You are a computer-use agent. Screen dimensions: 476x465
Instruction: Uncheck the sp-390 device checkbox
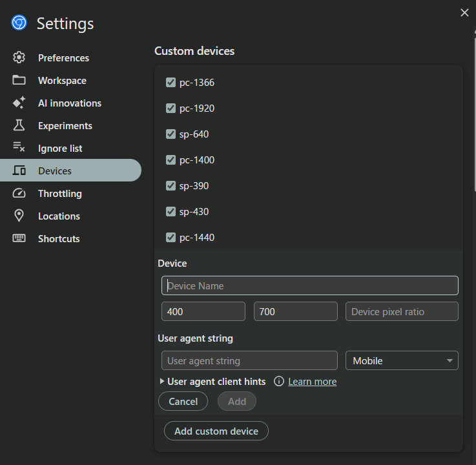(x=171, y=185)
